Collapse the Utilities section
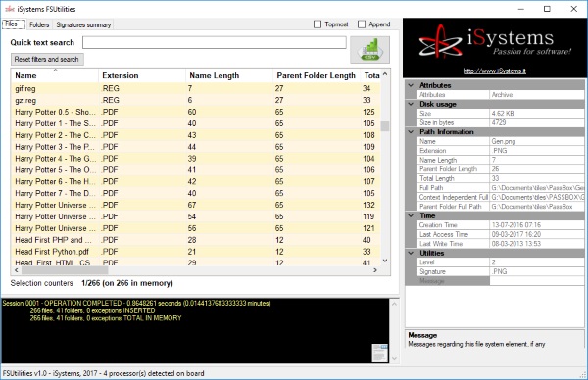The width and height of the screenshot is (588, 380). tap(411, 253)
